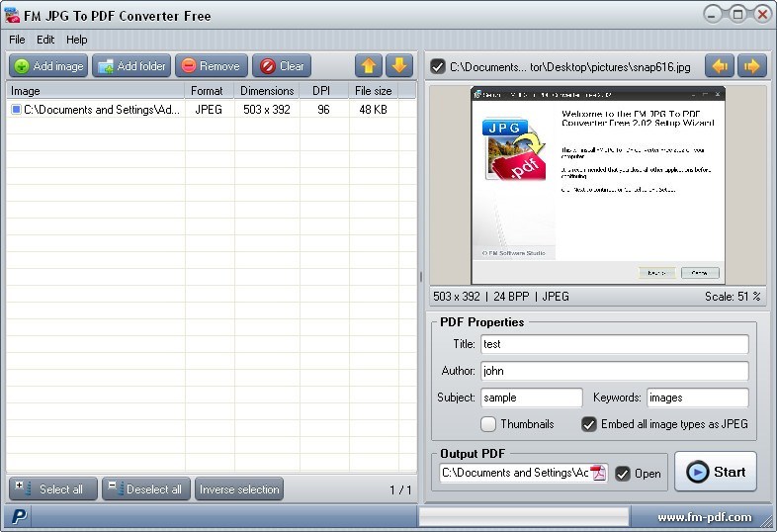The height and width of the screenshot is (532, 777).
Task: Click the Author field containing john
Action: (x=615, y=371)
